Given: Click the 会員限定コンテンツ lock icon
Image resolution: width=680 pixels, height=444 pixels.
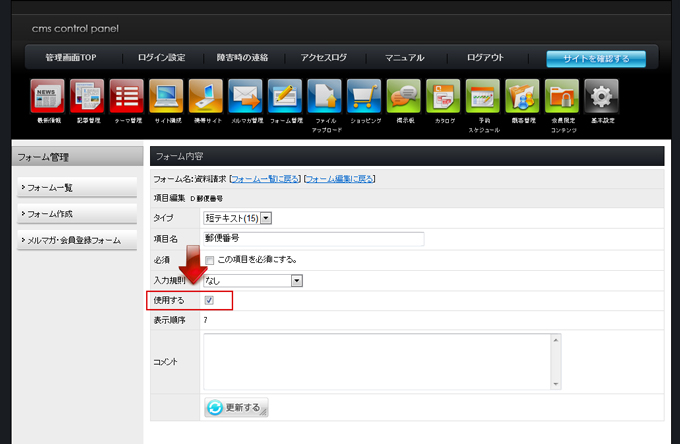Looking at the screenshot, I should [562, 96].
